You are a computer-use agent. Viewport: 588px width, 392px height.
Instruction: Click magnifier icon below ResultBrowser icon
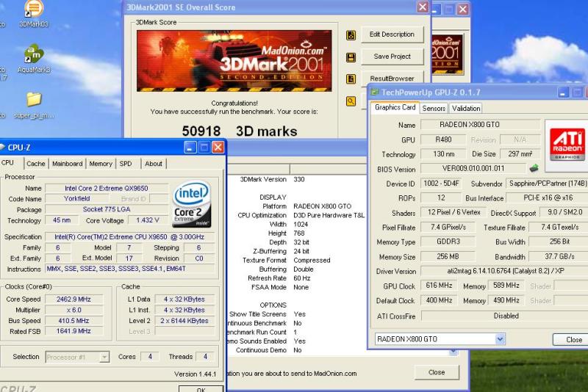pos(351,101)
